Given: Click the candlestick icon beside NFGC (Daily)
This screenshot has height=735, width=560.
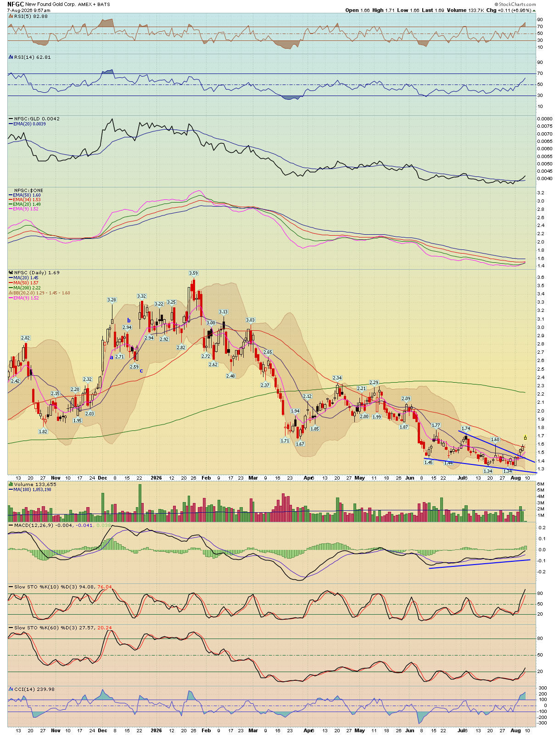Looking at the screenshot, I should (11, 272).
